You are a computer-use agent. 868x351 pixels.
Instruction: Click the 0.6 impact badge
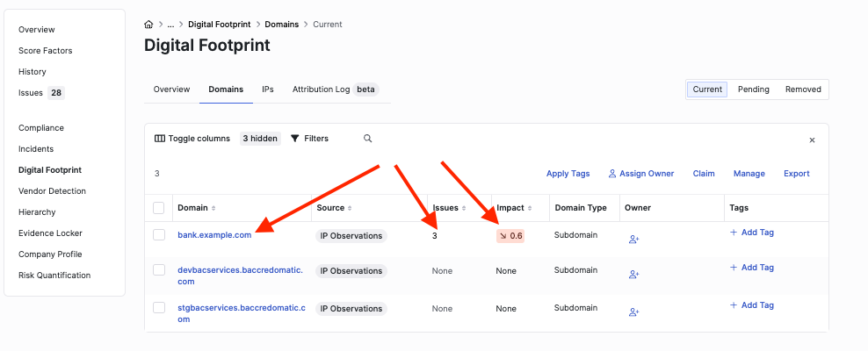tap(510, 236)
